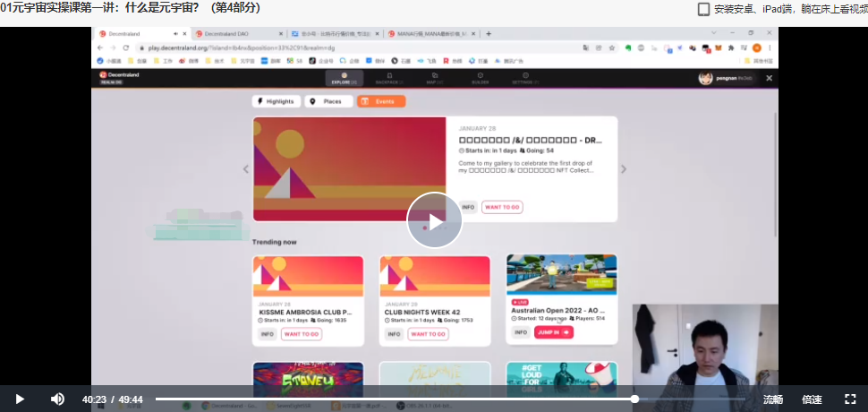Image resolution: width=868 pixels, height=412 pixels.
Task: Close the Decentraland browser tab
Action: point(185,34)
